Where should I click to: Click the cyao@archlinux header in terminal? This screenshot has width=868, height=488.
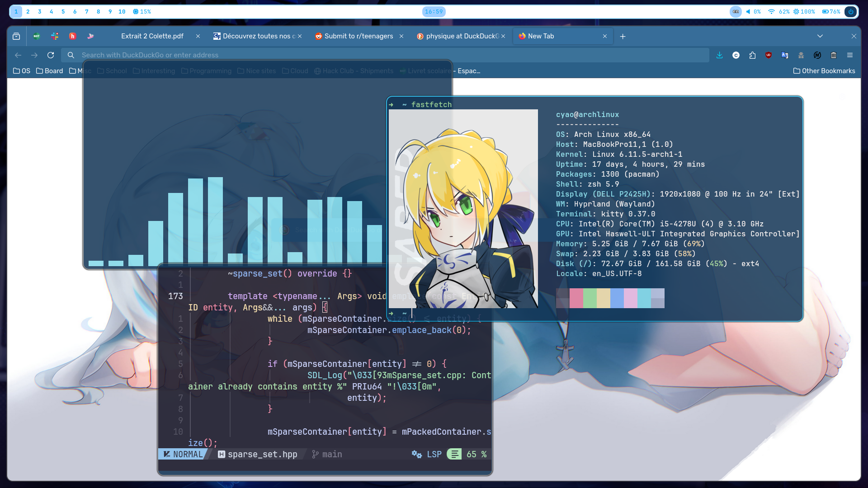pos(587,115)
